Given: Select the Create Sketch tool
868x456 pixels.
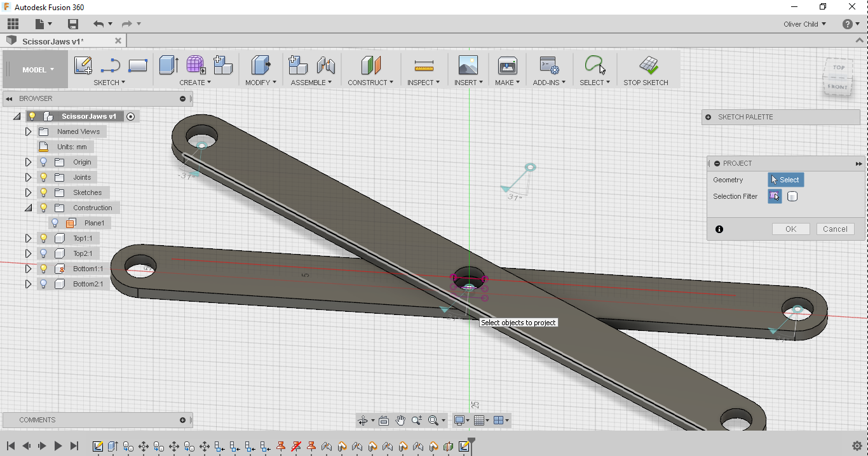Looking at the screenshot, I should click(83, 65).
